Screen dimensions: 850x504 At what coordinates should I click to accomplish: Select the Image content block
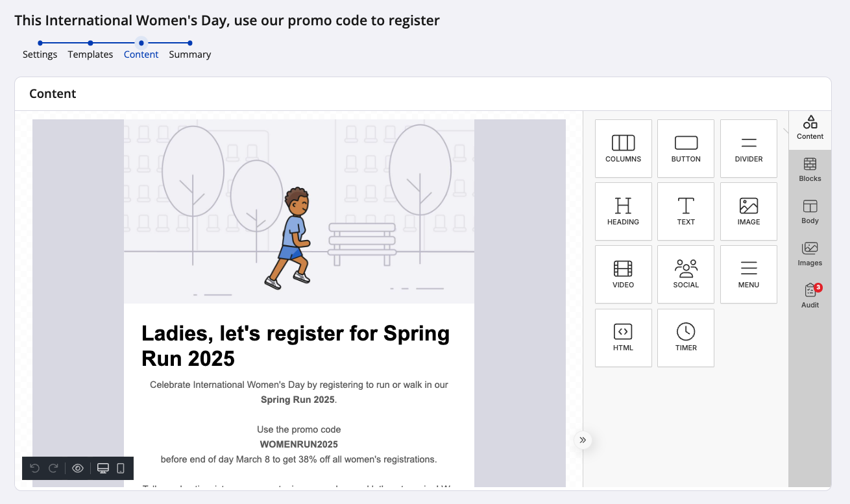point(748,211)
